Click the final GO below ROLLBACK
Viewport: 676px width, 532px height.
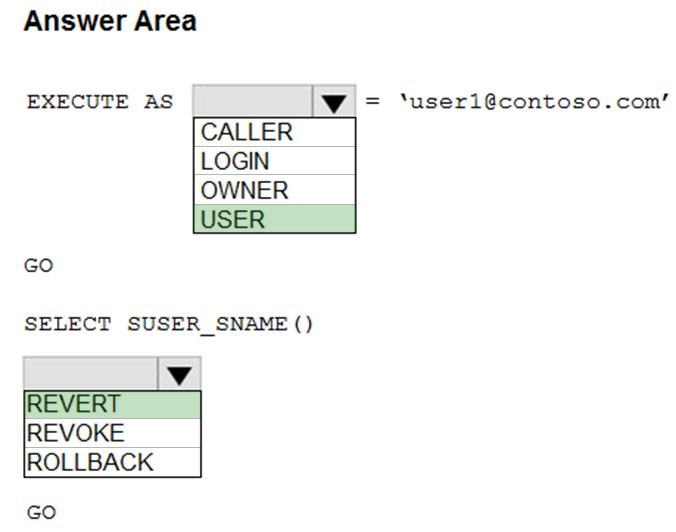tap(41, 513)
